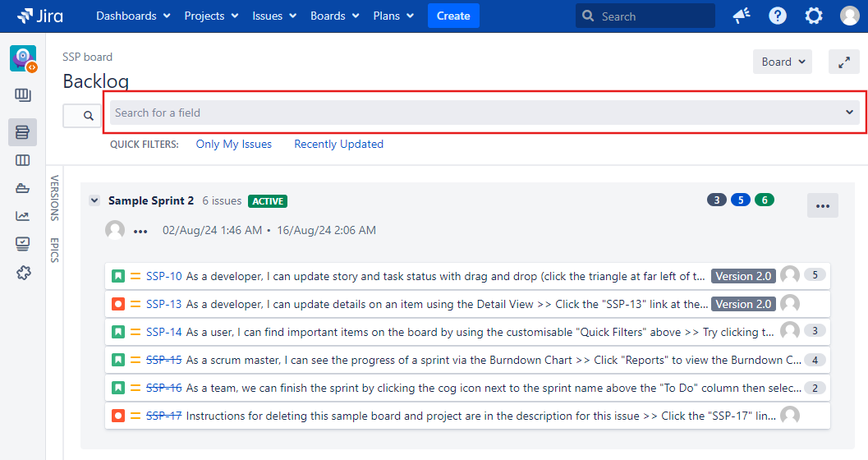Expand the Search for a field dropdown

(x=849, y=113)
